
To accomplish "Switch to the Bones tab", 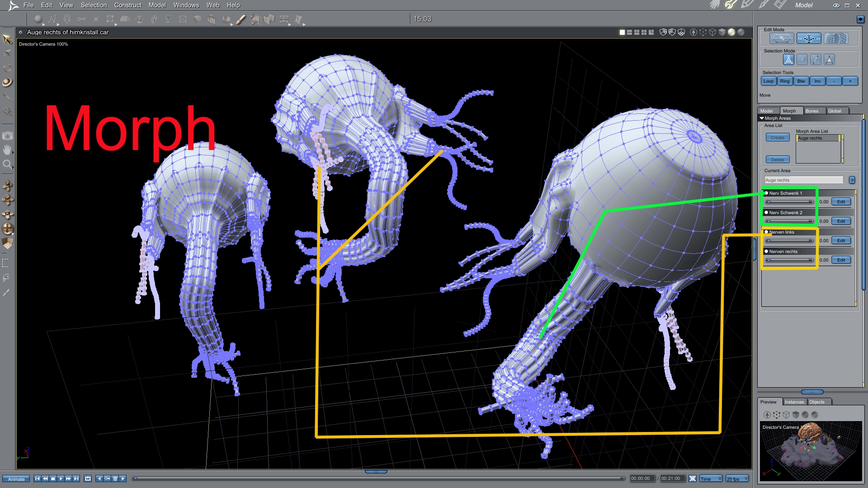I will (812, 111).
